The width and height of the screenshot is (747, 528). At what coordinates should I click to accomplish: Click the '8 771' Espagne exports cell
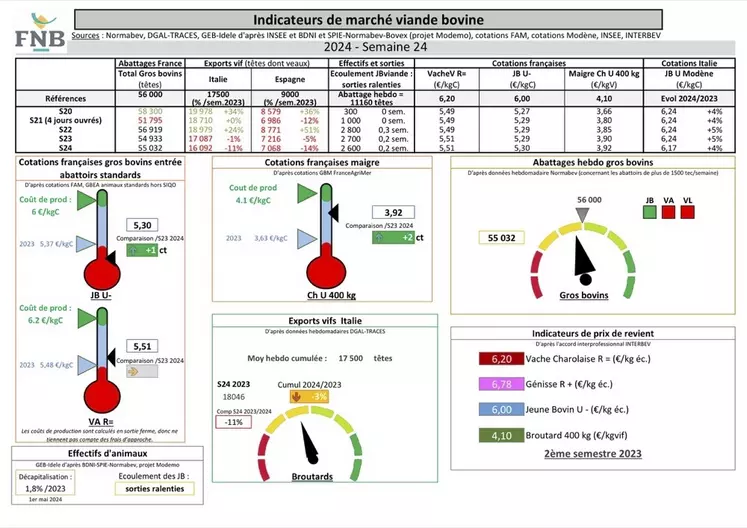[271, 130]
